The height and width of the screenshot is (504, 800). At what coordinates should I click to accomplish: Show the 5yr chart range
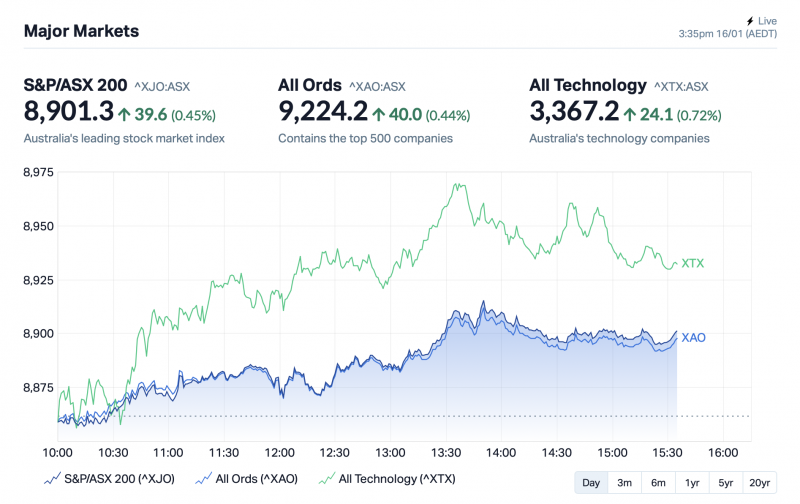coord(726,483)
